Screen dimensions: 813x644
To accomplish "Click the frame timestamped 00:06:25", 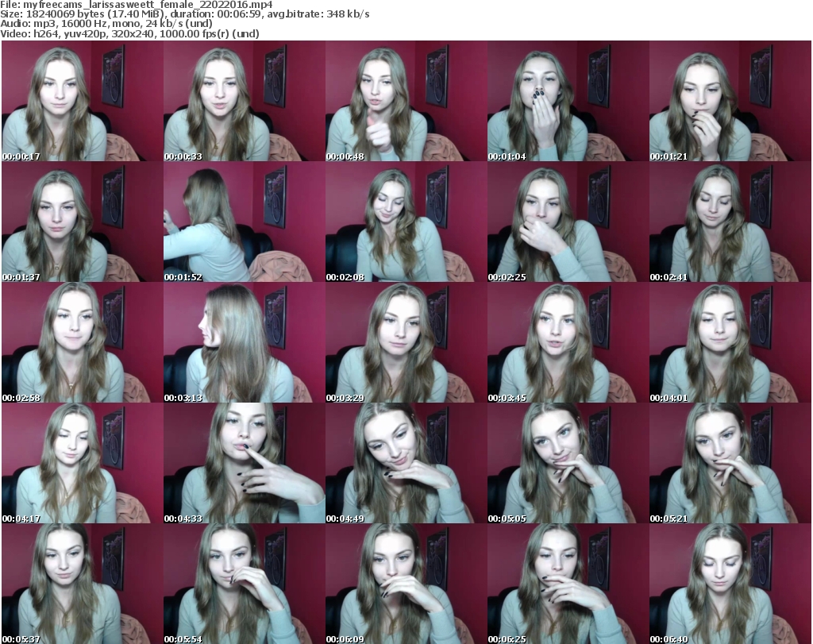I will [x=568, y=584].
